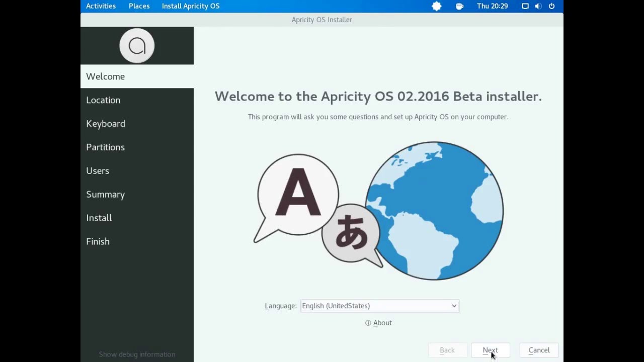Select the Partitions step
The height and width of the screenshot is (362, 644).
pyautogui.click(x=137, y=147)
